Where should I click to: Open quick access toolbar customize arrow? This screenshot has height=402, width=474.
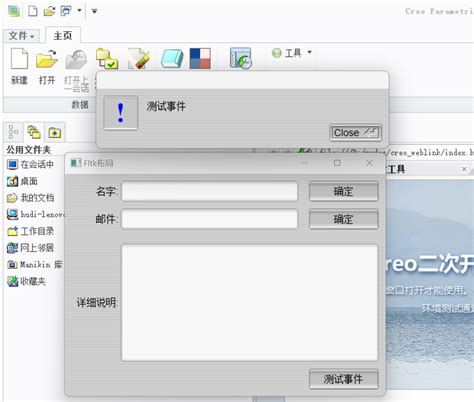click(94, 11)
